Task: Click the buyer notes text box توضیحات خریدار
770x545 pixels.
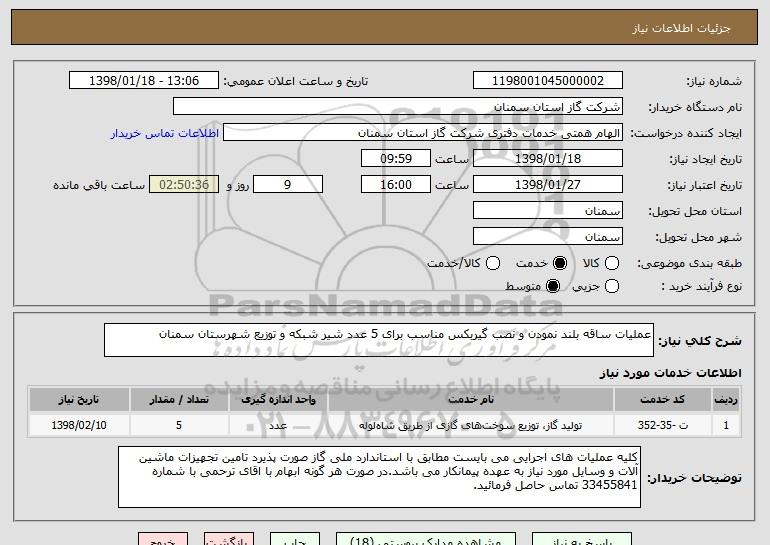Action: [379, 477]
